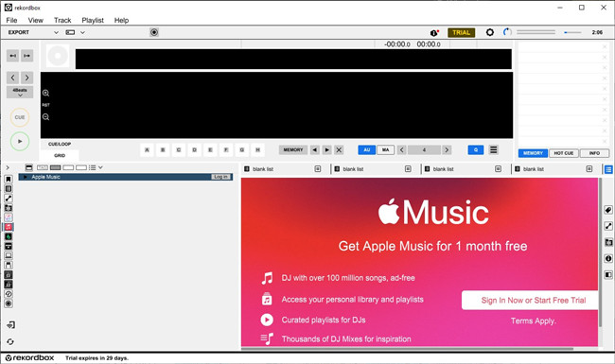The width and height of the screenshot is (615, 364).
Task: Open the info icon on right sidebar
Action: coord(608,259)
